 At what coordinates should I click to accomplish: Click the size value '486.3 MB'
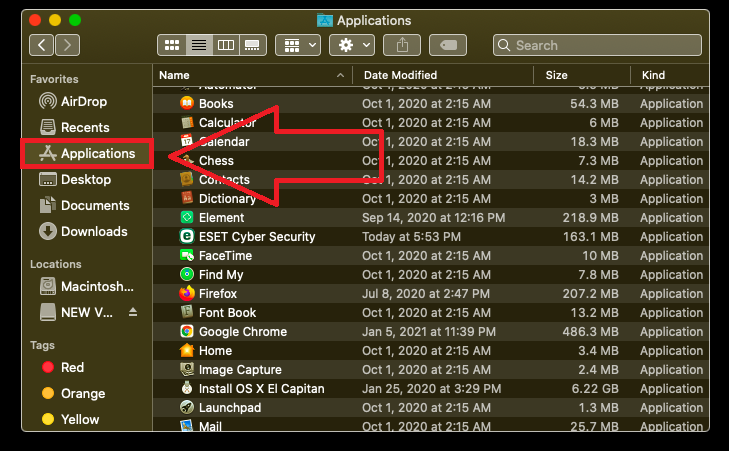pyautogui.click(x=590, y=332)
